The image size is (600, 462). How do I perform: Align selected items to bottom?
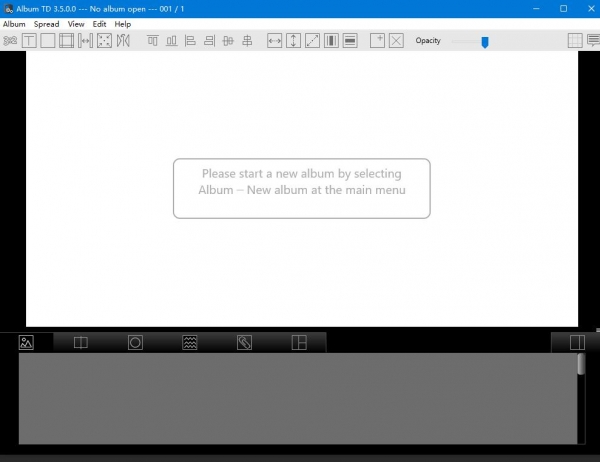click(x=171, y=41)
